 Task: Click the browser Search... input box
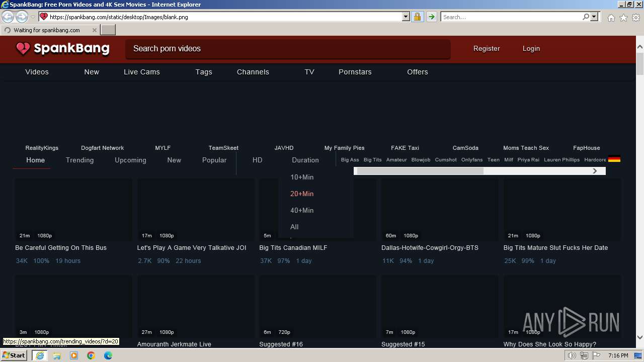pos(511,17)
